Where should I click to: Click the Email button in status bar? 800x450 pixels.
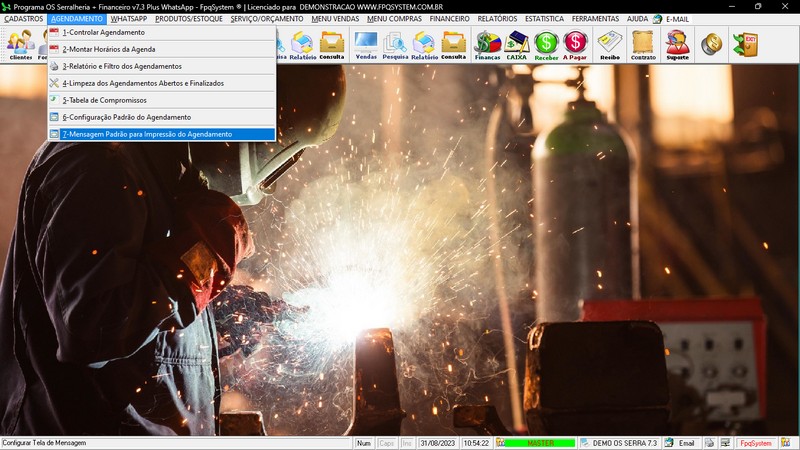tap(680, 443)
